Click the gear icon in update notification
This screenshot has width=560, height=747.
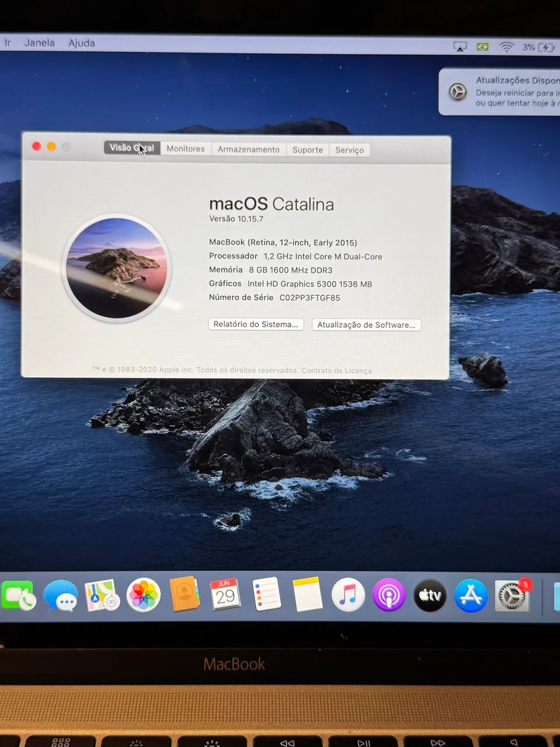point(458,92)
